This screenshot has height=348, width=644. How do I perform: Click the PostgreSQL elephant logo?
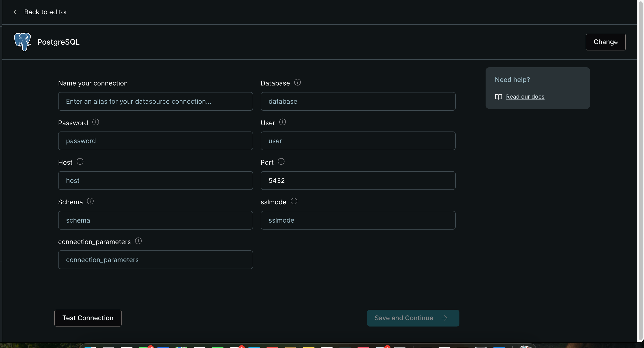pyautogui.click(x=22, y=42)
